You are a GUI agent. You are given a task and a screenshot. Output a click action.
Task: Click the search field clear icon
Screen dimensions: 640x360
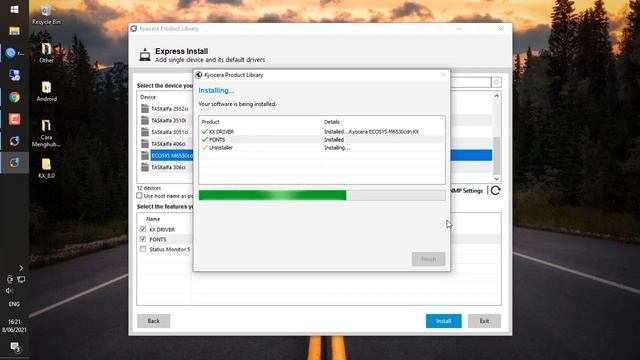point(496,82)
